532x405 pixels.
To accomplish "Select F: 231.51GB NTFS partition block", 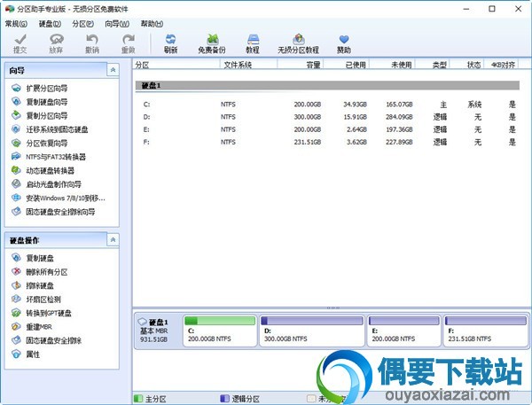I will (x=486, y=331).
